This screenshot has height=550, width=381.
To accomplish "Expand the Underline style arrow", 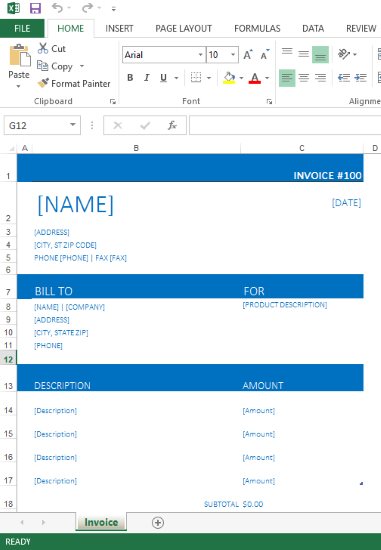I will tap(176, 78).
